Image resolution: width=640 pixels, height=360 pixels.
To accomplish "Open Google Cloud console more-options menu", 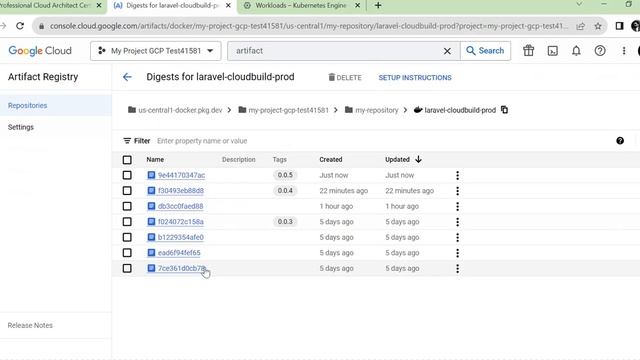I will coord(624,51).
